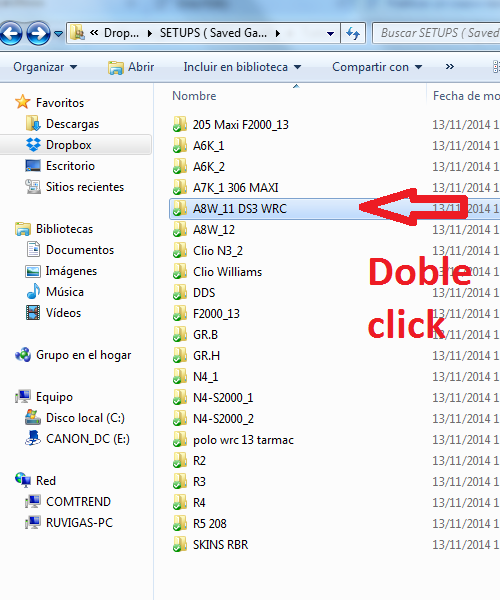
Task: Open Incluir en biblioteca menu
Action: pos(242,67)
